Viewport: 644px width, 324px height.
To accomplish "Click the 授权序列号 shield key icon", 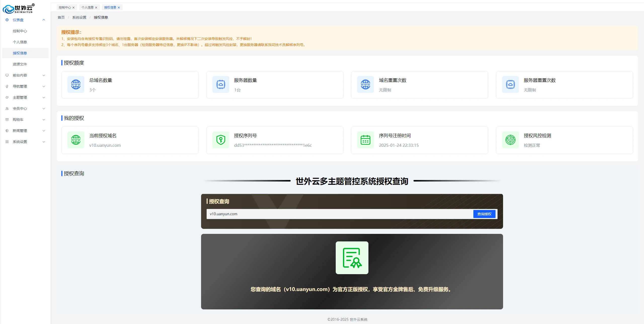I will [221, 140].
